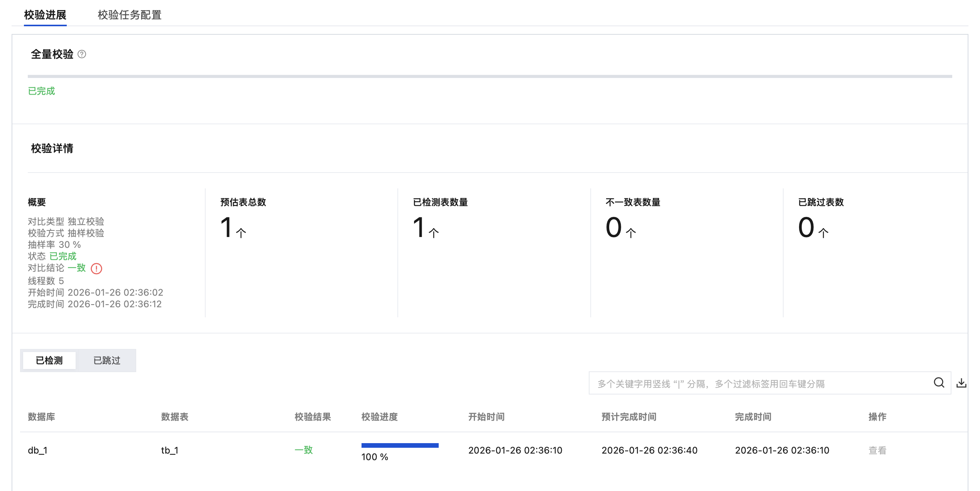Click the help icon beside 全量校验
980x491 pixels.
click(x=82, y=54)
